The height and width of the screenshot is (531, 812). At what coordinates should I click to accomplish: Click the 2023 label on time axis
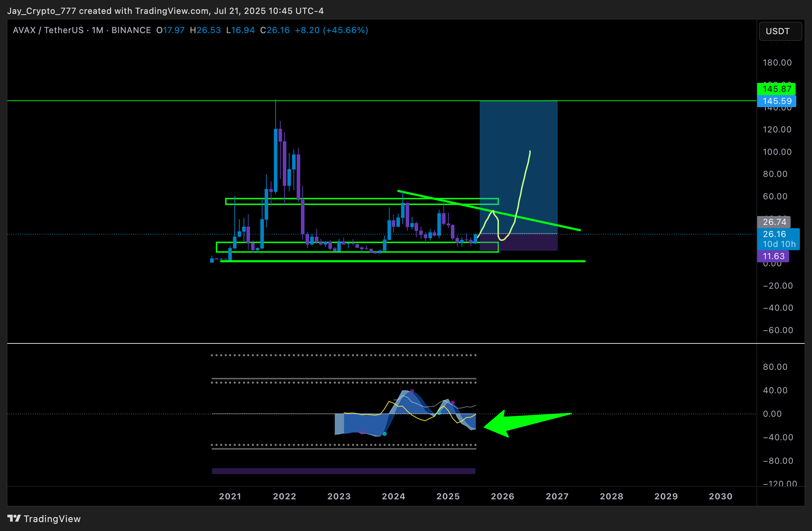(339, 496)
